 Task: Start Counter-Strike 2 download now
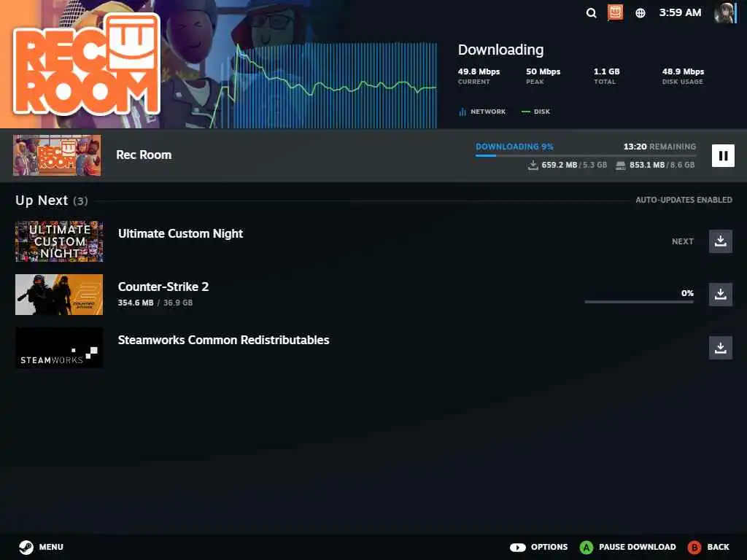coord(720,294)
